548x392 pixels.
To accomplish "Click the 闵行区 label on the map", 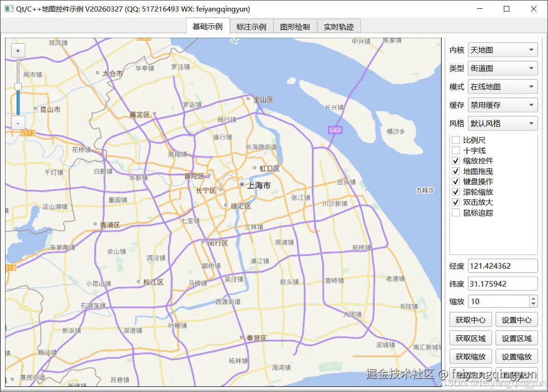I will tap(218, 243).
